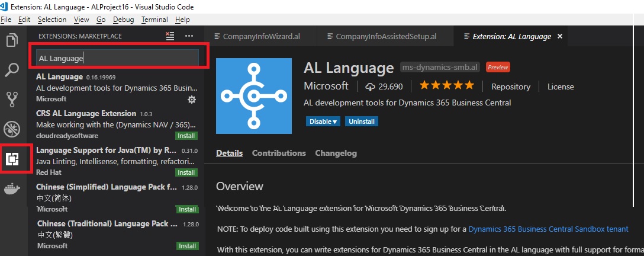The width and height of the screenshot is (644, 256).
Task: Install CRS AL Language Extension
Action: coord(187,136)
